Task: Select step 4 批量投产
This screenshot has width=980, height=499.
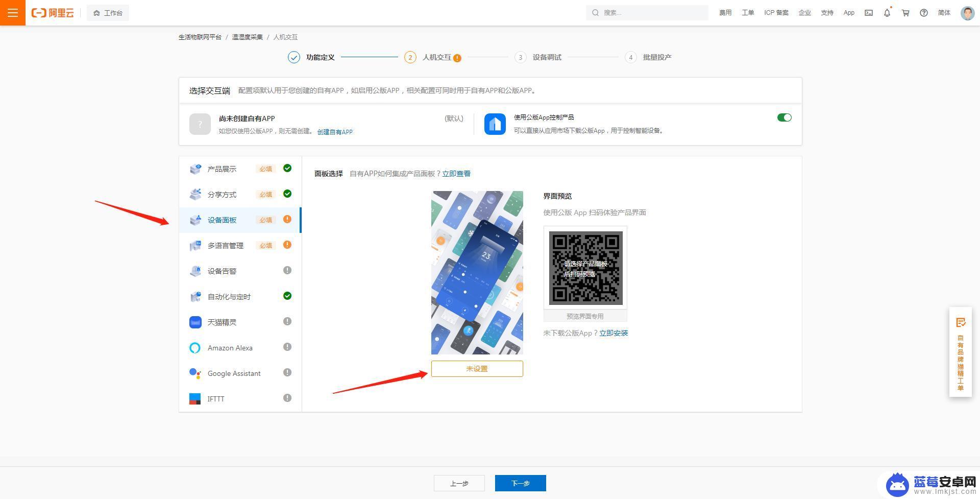Action: (648, 57)
